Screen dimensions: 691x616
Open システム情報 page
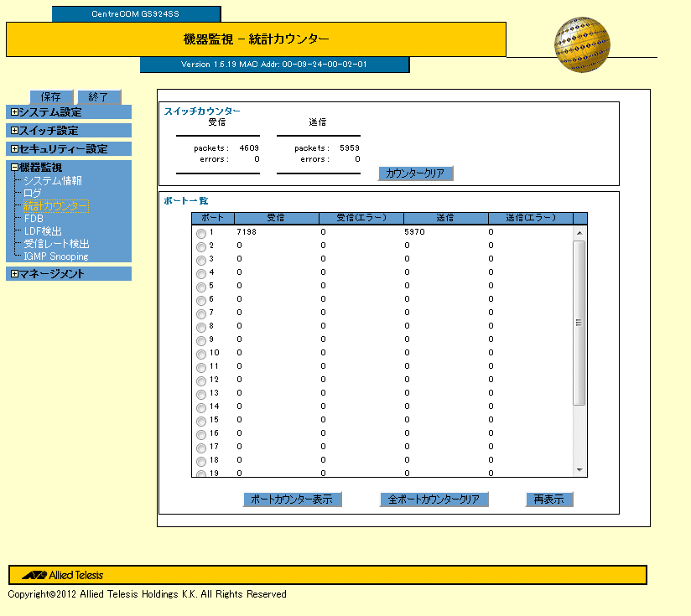[x=52, y=181]
